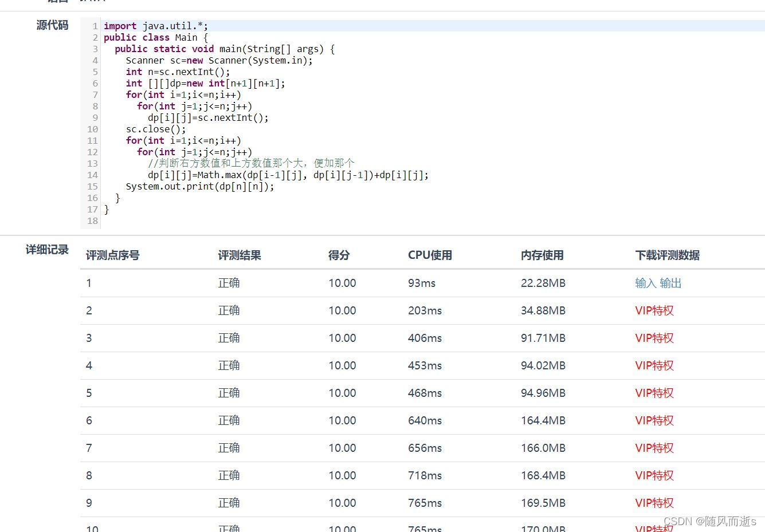Click the System.out.print(dp[n][n]) line
Screen dimensions: 765x532
point(200,186)
